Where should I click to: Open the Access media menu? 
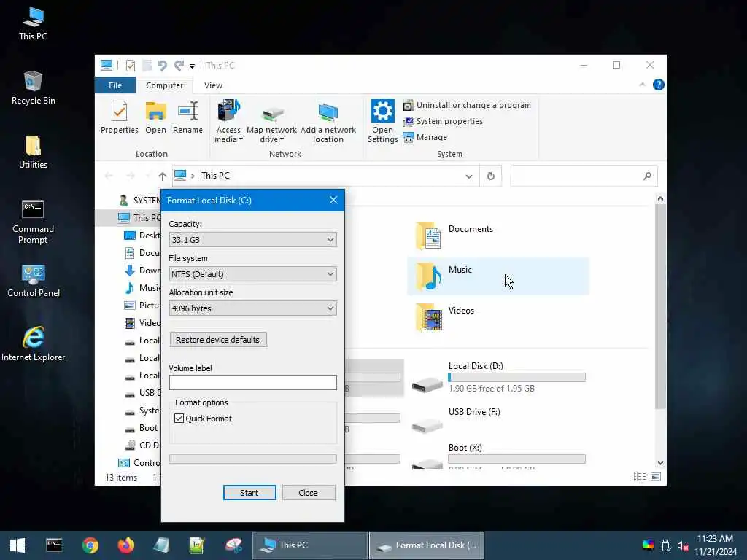coord(228,122)
